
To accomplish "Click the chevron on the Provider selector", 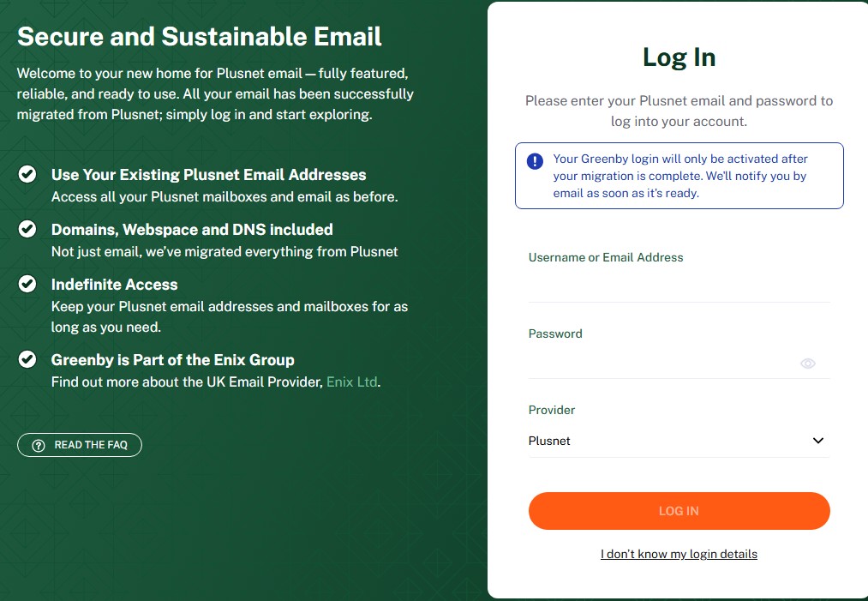I will tap(818, 440).
